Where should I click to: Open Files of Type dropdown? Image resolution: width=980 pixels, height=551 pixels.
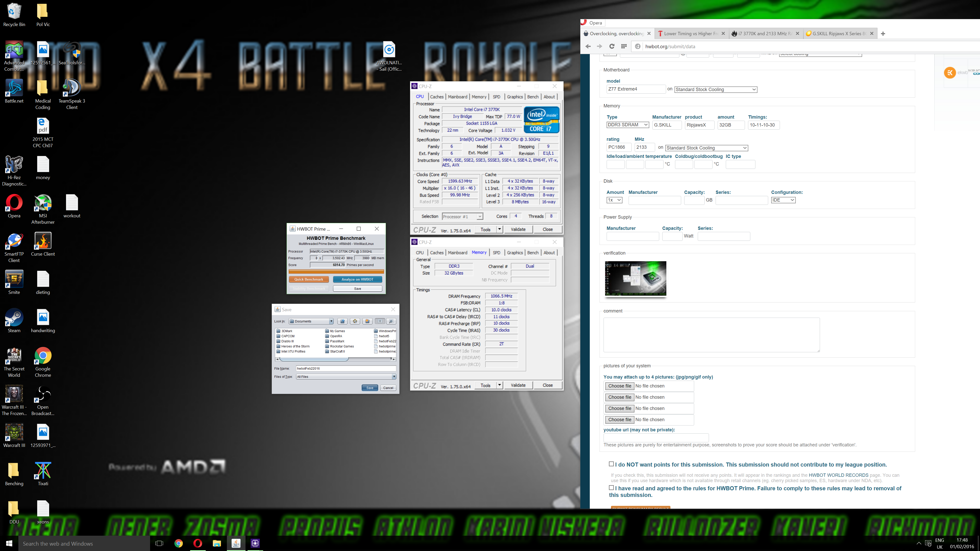[346, 377]
